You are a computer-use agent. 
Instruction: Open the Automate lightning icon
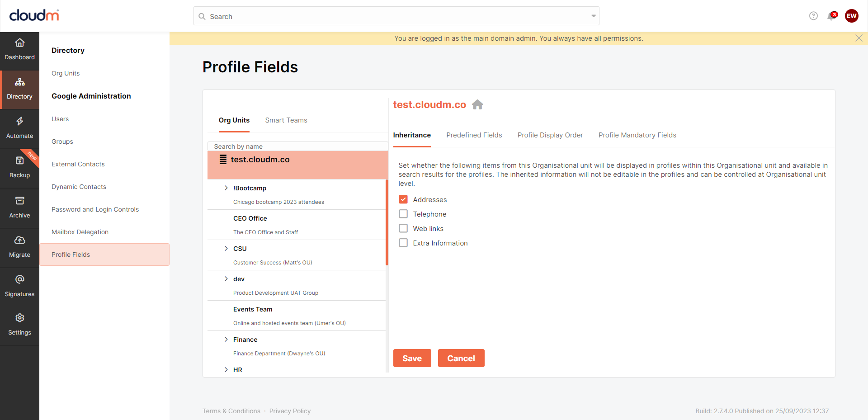(19, 121)
